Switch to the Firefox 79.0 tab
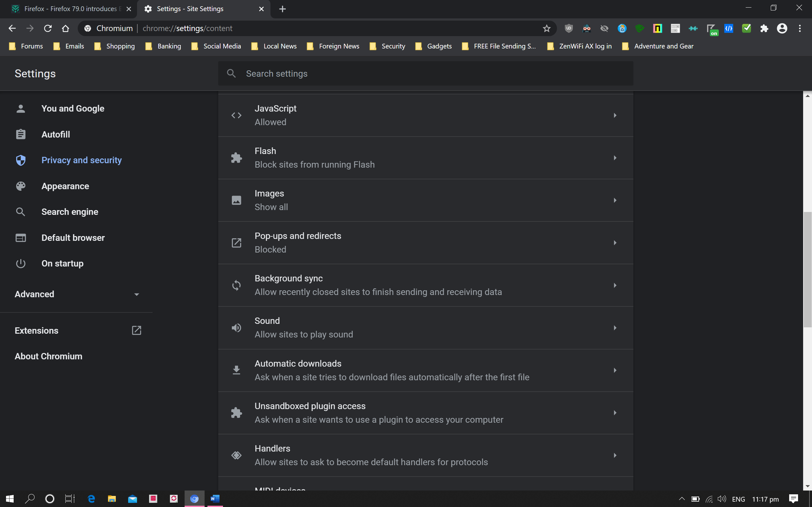Viewport: 812px width, 507px height. click(x=70, y=9)
